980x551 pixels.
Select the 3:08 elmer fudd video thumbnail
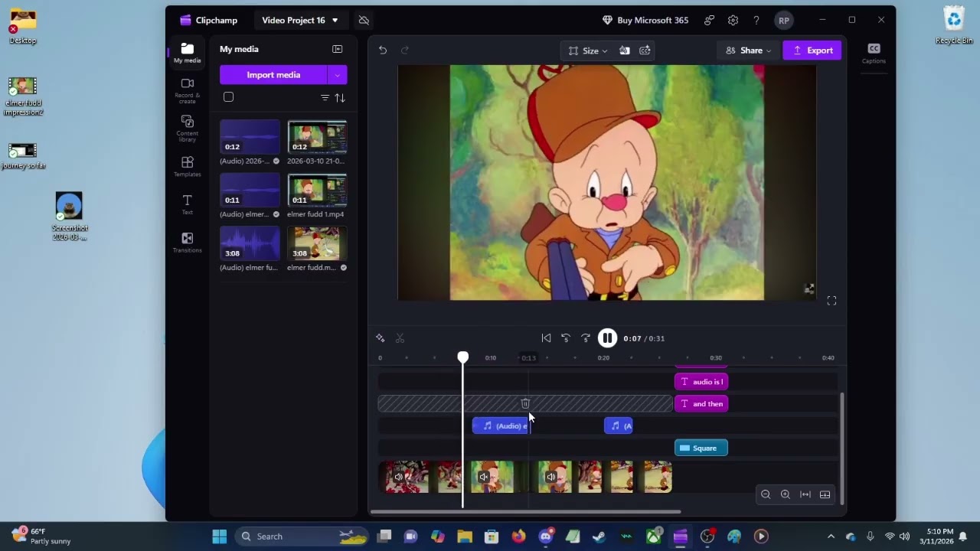[x=317, y=243]
